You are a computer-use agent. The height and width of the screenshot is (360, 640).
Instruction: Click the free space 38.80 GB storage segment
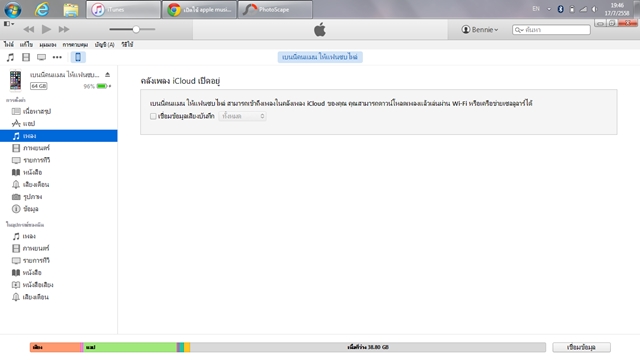tap(368, 347)
